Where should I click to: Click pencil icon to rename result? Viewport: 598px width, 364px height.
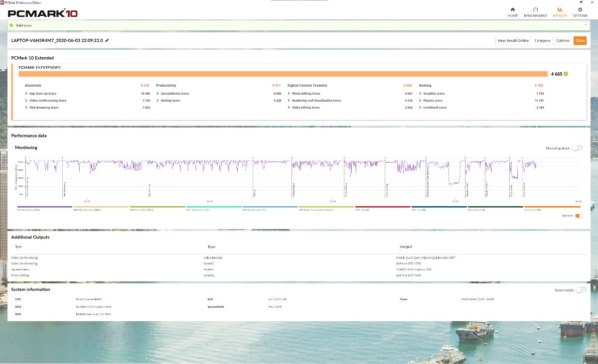(x=107, y=40)
